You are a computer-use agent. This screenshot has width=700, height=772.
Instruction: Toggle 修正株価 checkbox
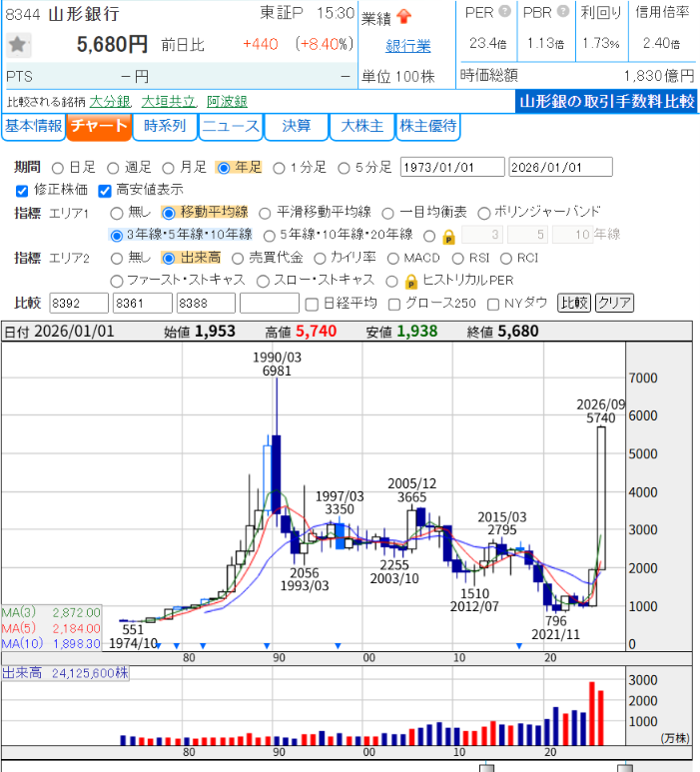pyautogui.click(x=22, y=191)
